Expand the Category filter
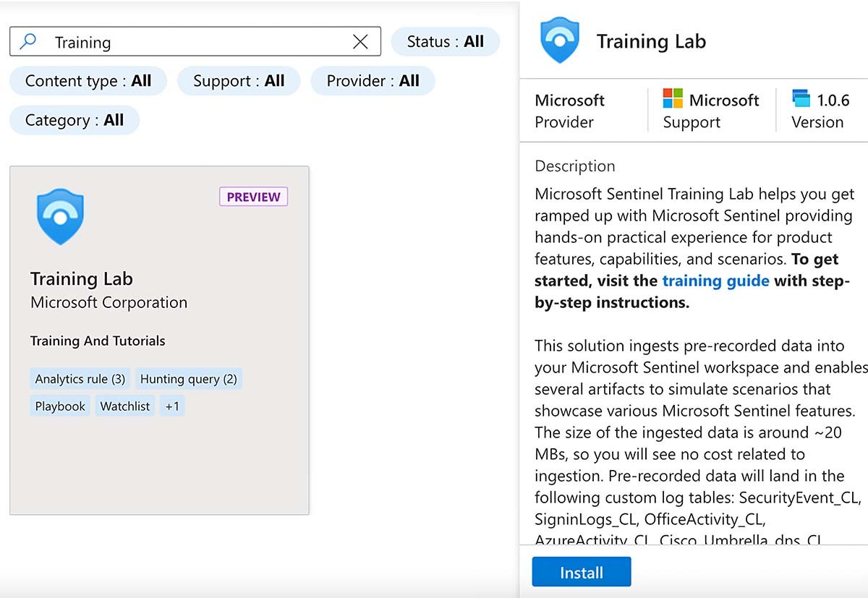The width and height of the screenshot is (868, 598). pos(75,120)
